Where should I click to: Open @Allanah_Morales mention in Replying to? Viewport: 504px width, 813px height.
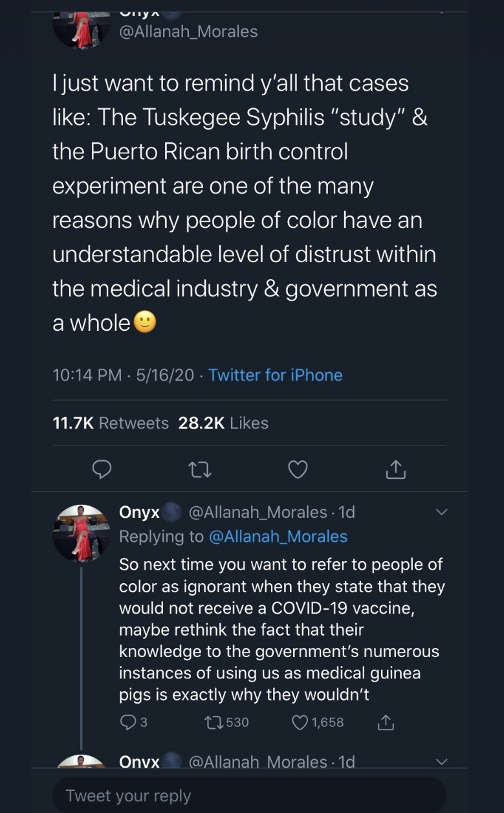[x=277, y=537]
